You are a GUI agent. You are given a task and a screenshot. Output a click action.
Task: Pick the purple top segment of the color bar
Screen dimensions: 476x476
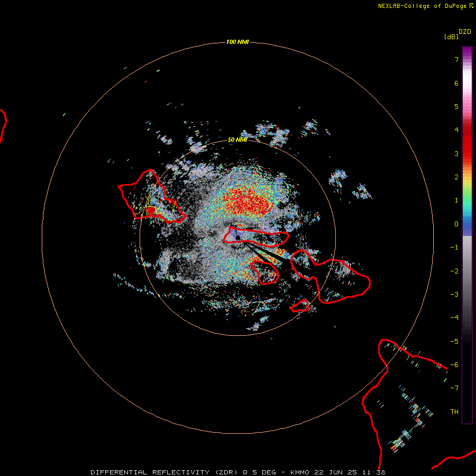click(x=467, y=53)
